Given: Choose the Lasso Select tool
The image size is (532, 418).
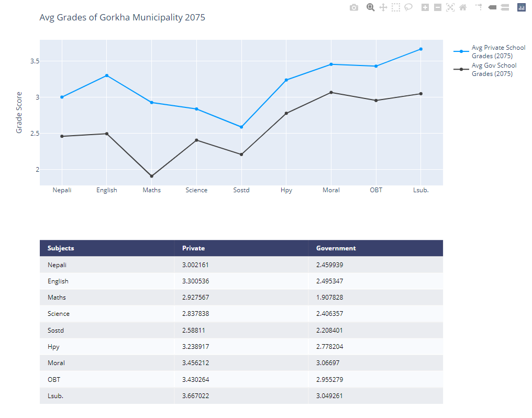Looking at the screenshot, I should coord(408,7).
